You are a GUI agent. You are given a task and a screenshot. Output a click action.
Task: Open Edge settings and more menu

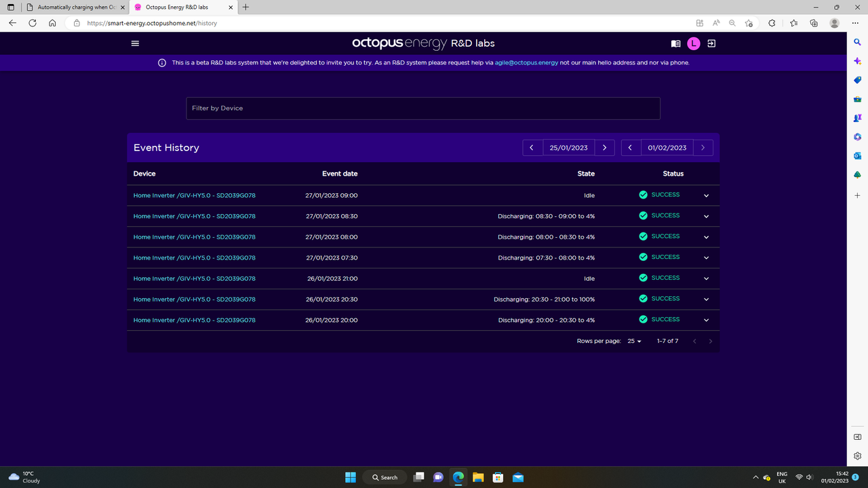tap(855, 23)
